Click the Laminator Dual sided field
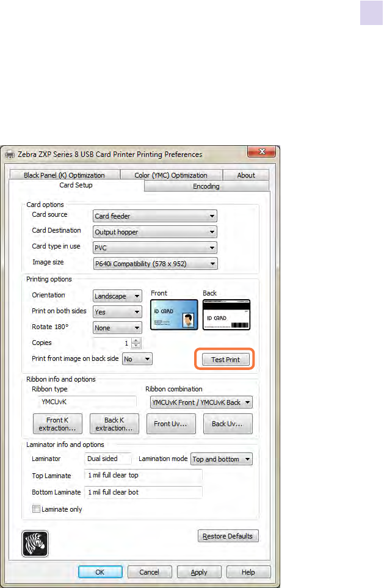 [109, 459]
